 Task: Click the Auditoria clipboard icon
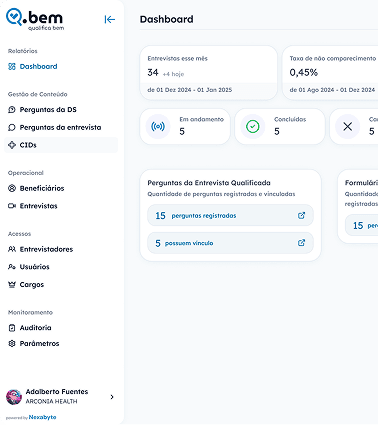pos(12,328)
